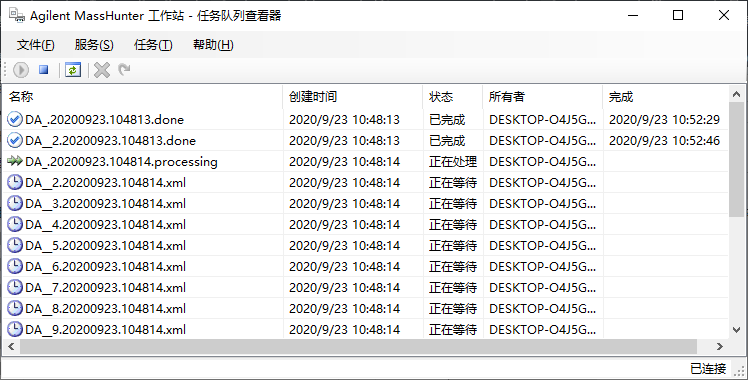748x380 pixels.
Task: Sort by the 状态 column header
Action: tap(452, 97)
